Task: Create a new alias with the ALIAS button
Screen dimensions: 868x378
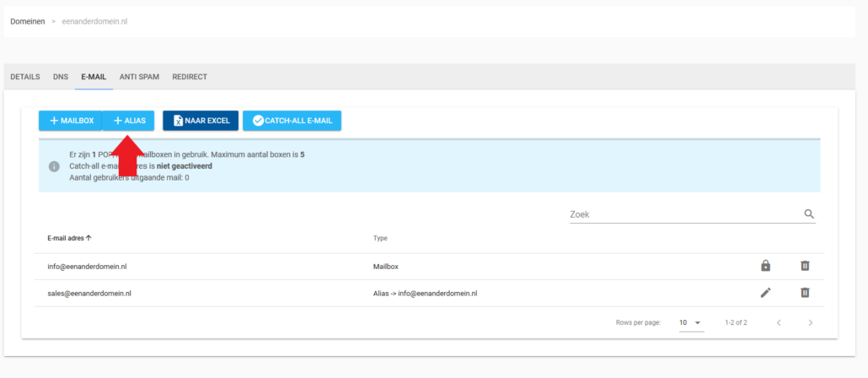Action: [128, 121]
